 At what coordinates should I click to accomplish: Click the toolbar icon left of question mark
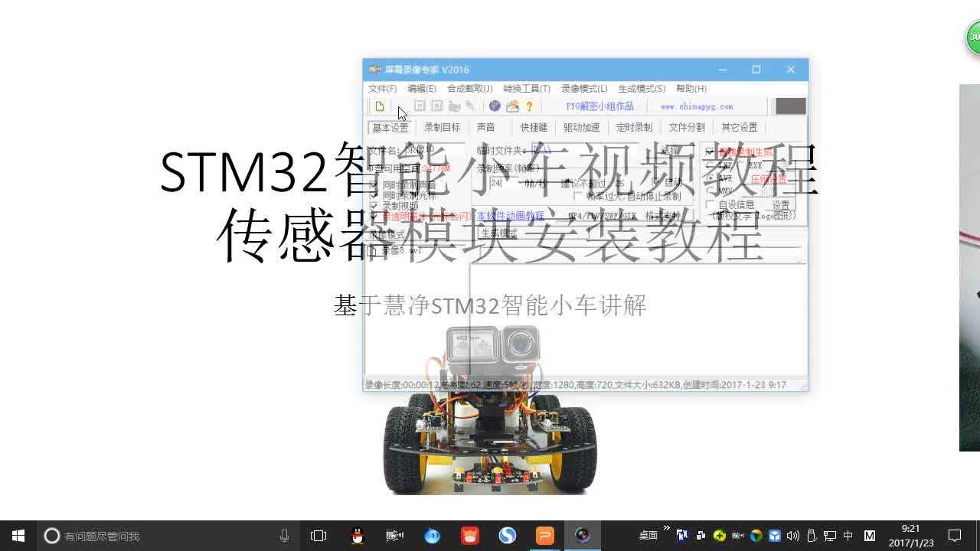(x=512, y=106)
